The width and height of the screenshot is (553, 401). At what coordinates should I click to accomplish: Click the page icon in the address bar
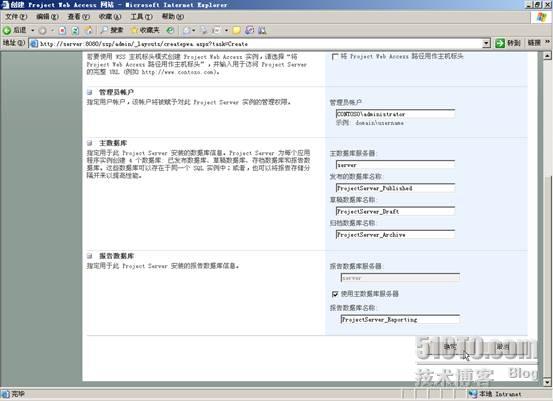34,44
